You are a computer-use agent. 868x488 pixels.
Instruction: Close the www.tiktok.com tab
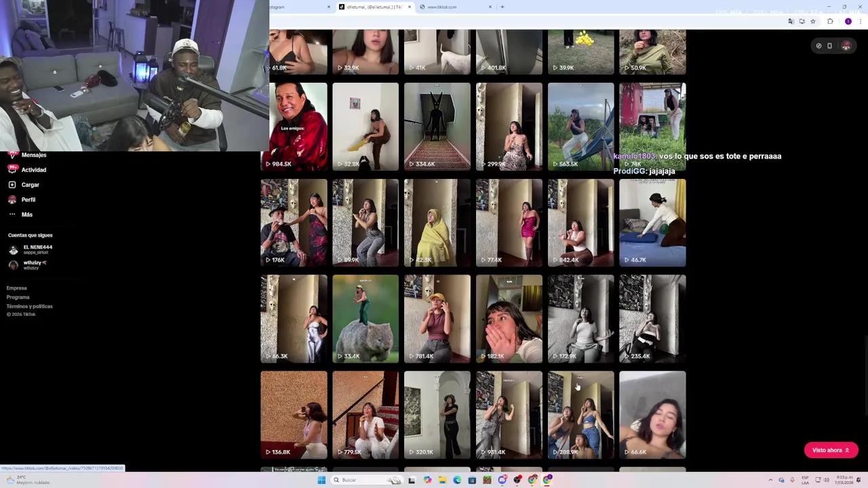(x=490, y=7)
